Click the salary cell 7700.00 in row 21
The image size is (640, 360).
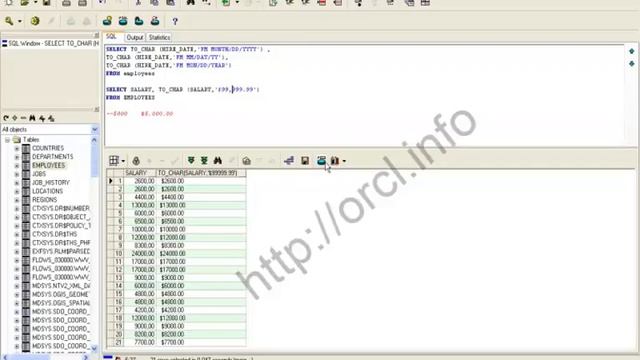pos(140,342)
